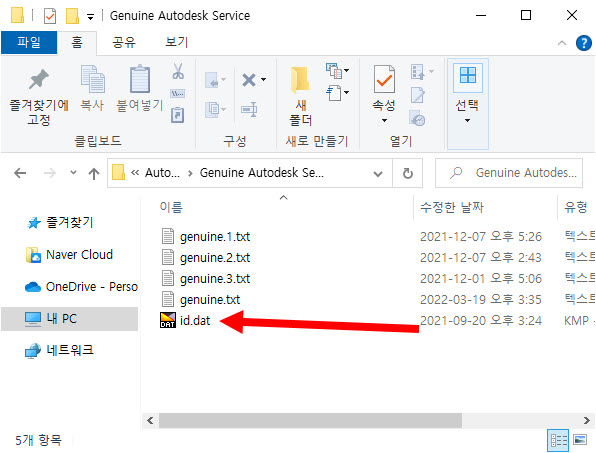Open Quick Access Toolbar customize dropdown
Screen dimensions: 596x453
[x=90, y=17]
